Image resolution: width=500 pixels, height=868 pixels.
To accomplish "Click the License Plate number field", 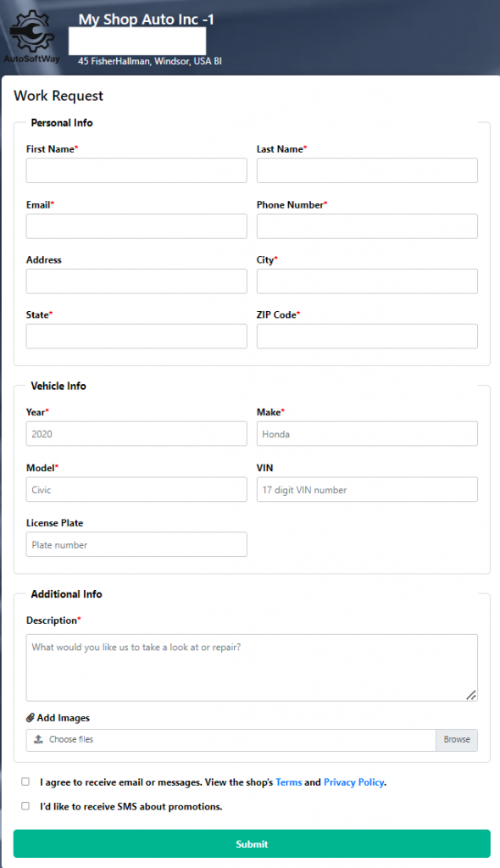I will click(136, 545).
